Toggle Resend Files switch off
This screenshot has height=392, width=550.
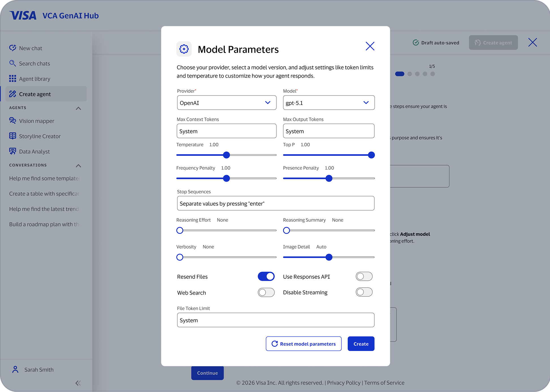coord(266,277)
